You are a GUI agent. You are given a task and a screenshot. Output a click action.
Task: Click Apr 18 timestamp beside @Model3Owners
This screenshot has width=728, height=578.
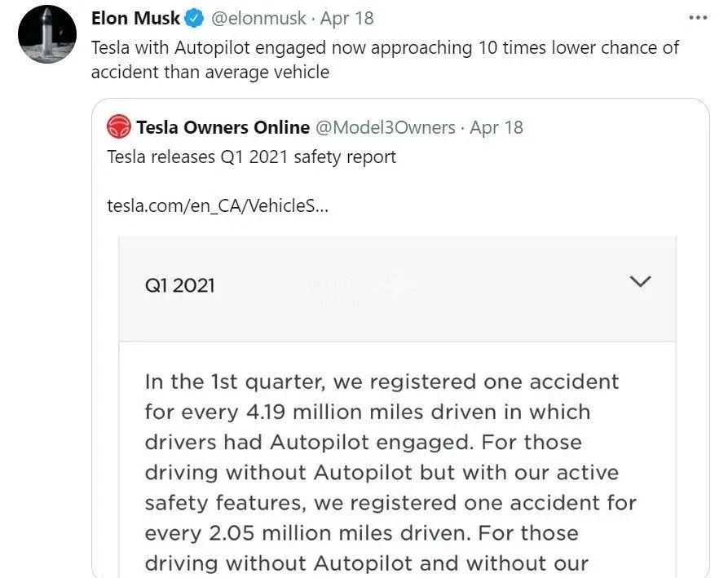(496, 127)
